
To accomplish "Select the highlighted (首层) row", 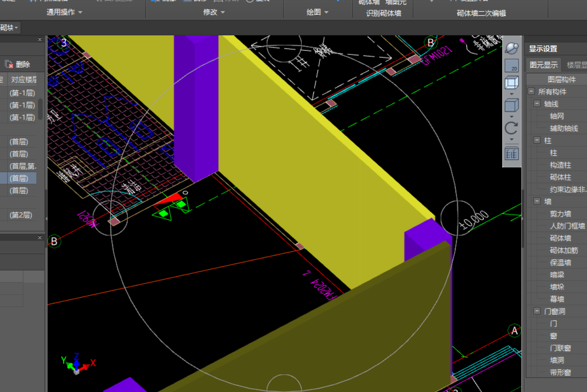I will click(x=19, y=178).
